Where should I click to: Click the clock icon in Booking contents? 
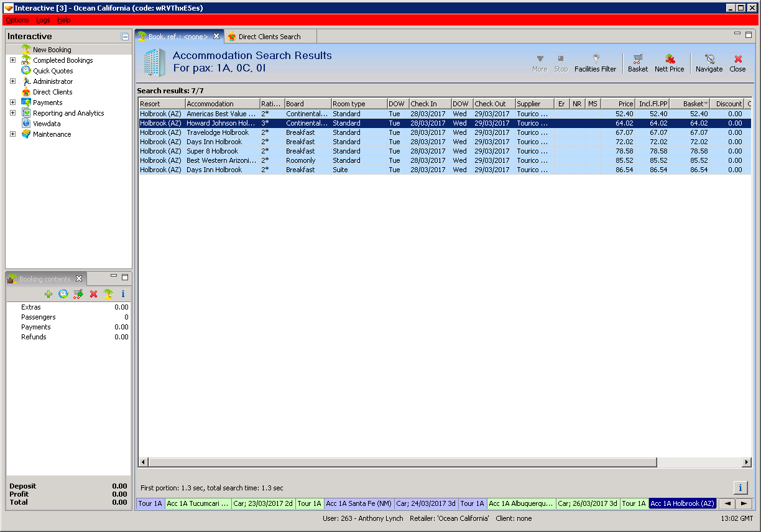tap(63, 294)
